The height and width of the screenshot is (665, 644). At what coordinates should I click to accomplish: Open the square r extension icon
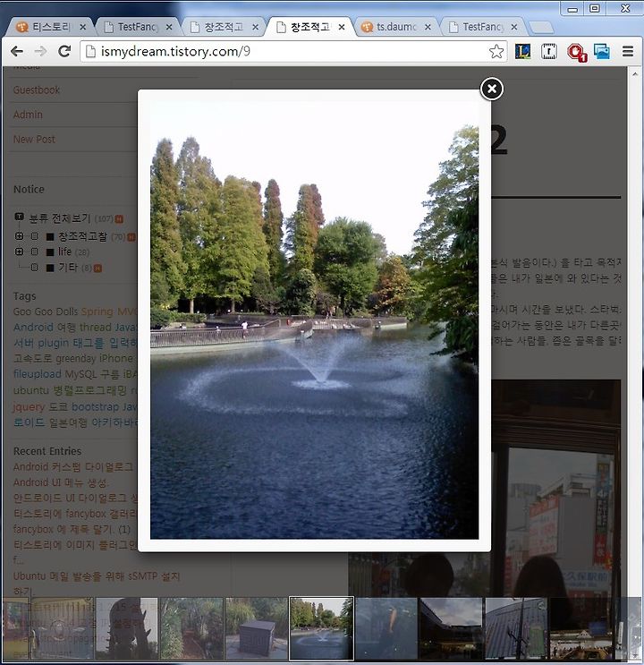click(x=549, y=51)
